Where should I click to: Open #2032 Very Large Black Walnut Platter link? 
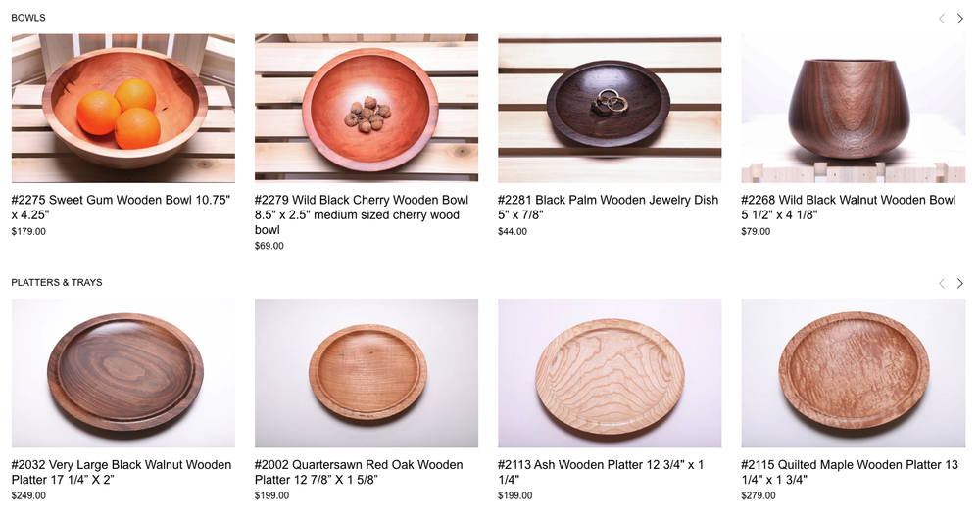[122, 472]
